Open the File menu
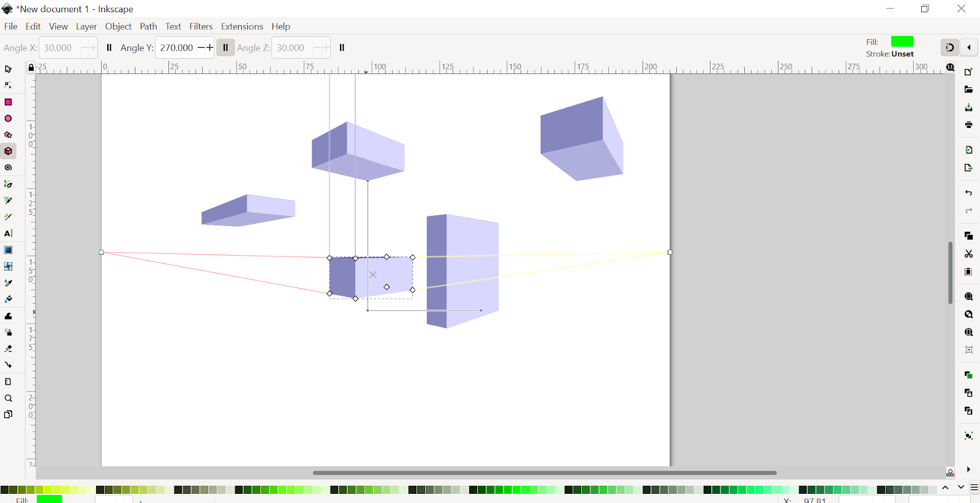The width and height of the screenshot is (980, 503). pyautogui.click(x=10, y=26)
